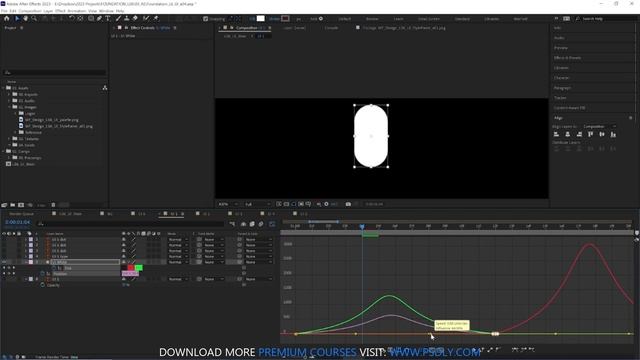Select the Type tool
This screenshot has height=360, width=640.
(x=108, y=18)
